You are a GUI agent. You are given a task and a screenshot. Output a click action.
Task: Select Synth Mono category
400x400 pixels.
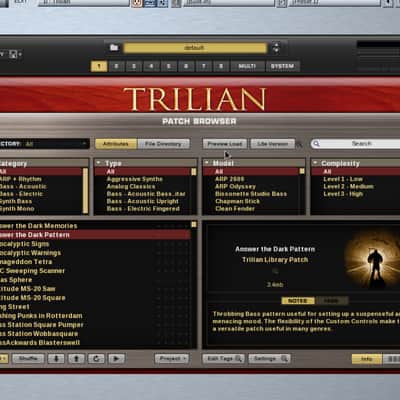coord(17,209)
